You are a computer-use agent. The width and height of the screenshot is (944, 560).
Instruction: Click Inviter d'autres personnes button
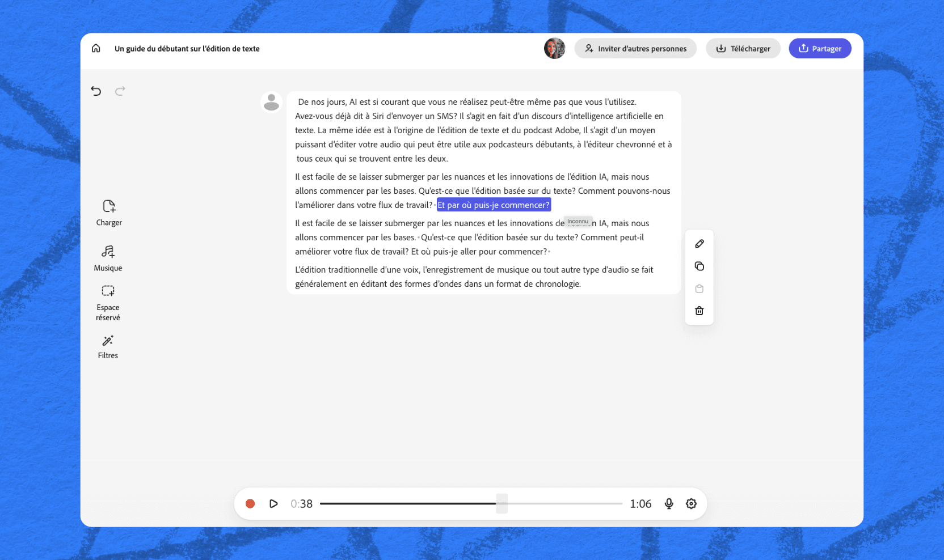635,49
